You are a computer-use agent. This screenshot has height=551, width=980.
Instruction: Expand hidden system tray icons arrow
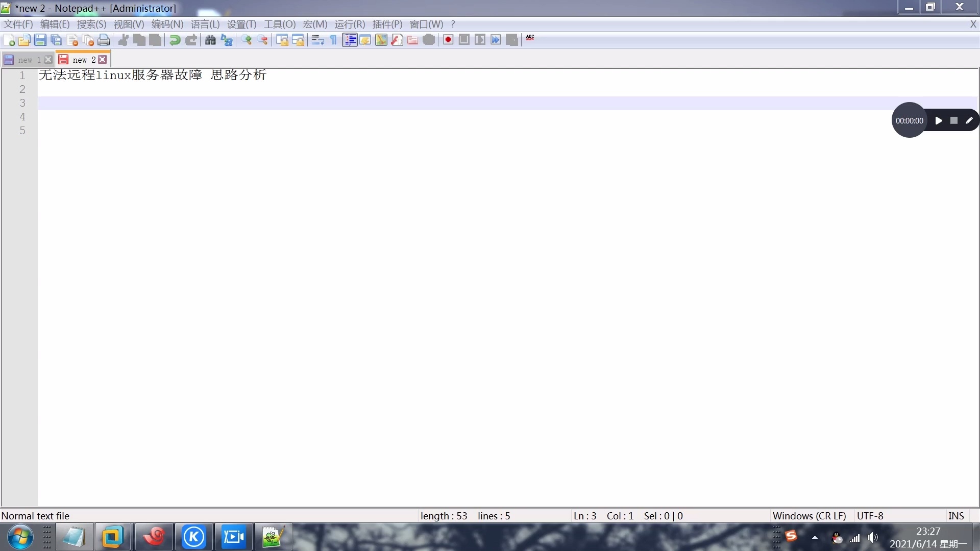(x=815, y=537)
